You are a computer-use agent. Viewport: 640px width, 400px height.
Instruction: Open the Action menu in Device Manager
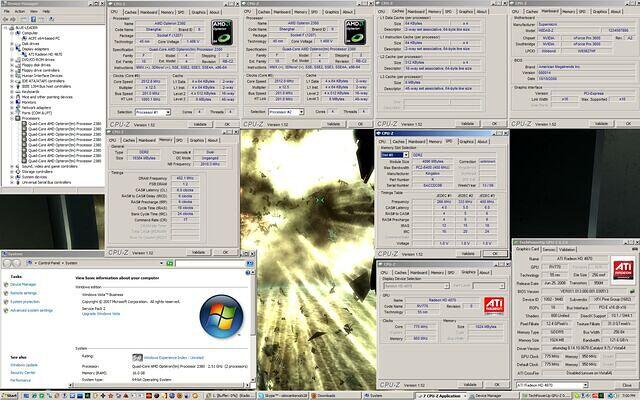(19, 12)
